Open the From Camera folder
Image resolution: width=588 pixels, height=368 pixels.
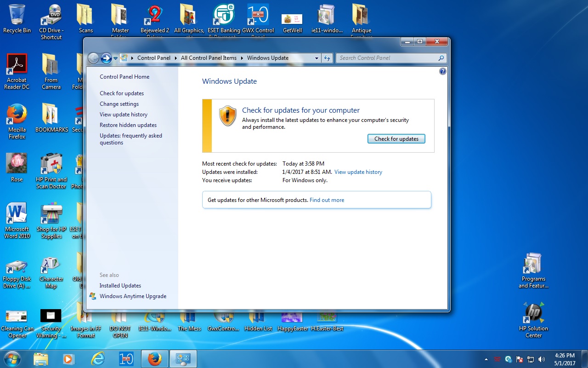coord(51,72)
